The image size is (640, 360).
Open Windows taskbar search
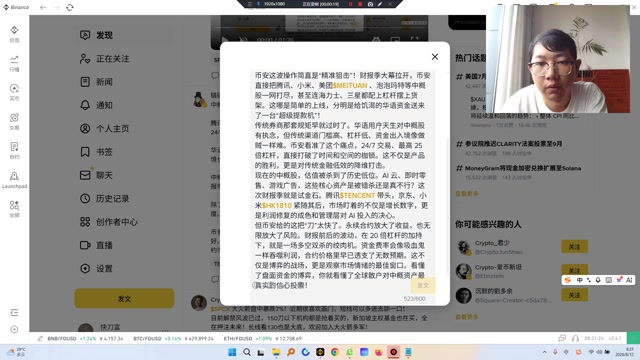pyautogui.click(x=247, y=352)
